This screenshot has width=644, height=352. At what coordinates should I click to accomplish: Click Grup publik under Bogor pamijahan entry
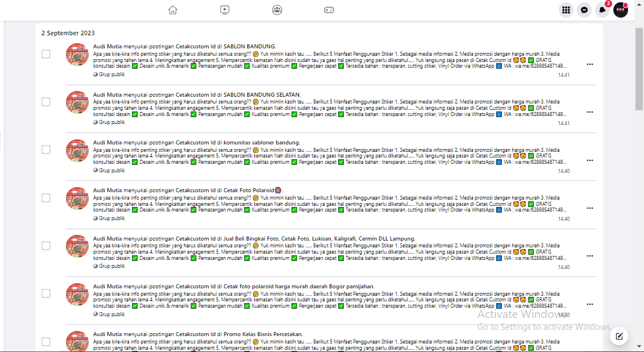[x=109, y=314]
